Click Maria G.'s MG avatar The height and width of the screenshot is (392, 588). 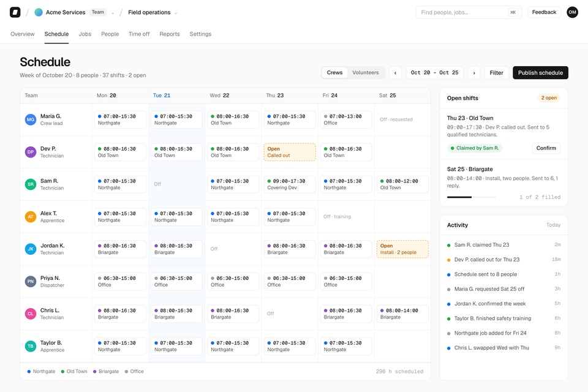tap(31, 119)
